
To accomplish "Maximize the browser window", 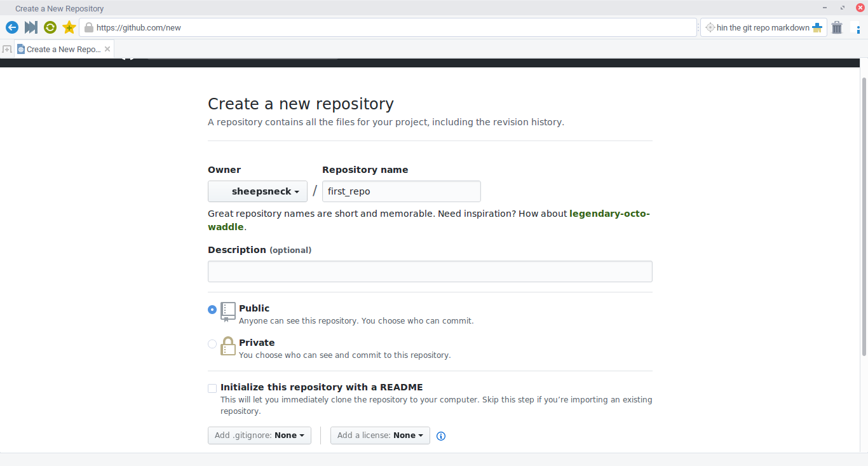I will pos(843,8).
